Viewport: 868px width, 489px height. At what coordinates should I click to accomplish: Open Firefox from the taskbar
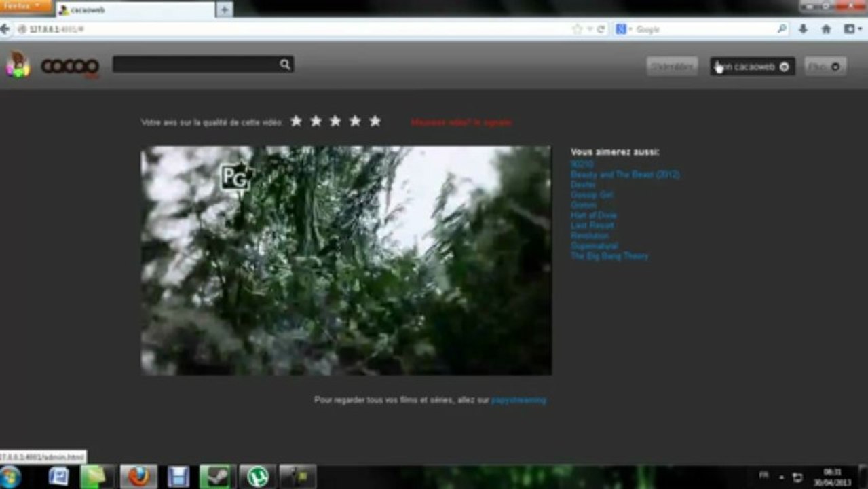138,477
